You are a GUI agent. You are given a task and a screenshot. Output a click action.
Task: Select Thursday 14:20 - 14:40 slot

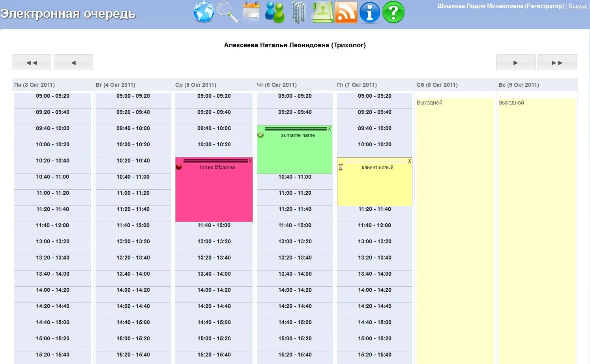295,310
